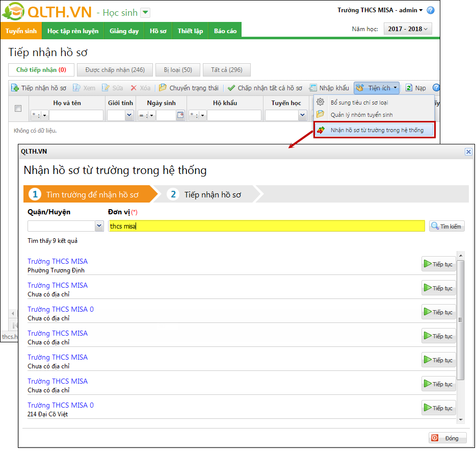476x451 pixels.
Task: Click the Họ và tên filter text field
Action: point(76,115)
